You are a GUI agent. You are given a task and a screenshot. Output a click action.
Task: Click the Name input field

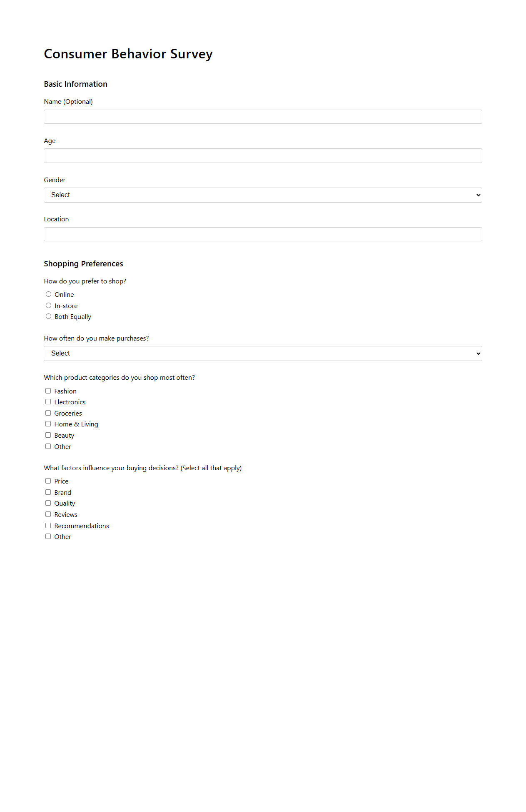click(263, 116)
